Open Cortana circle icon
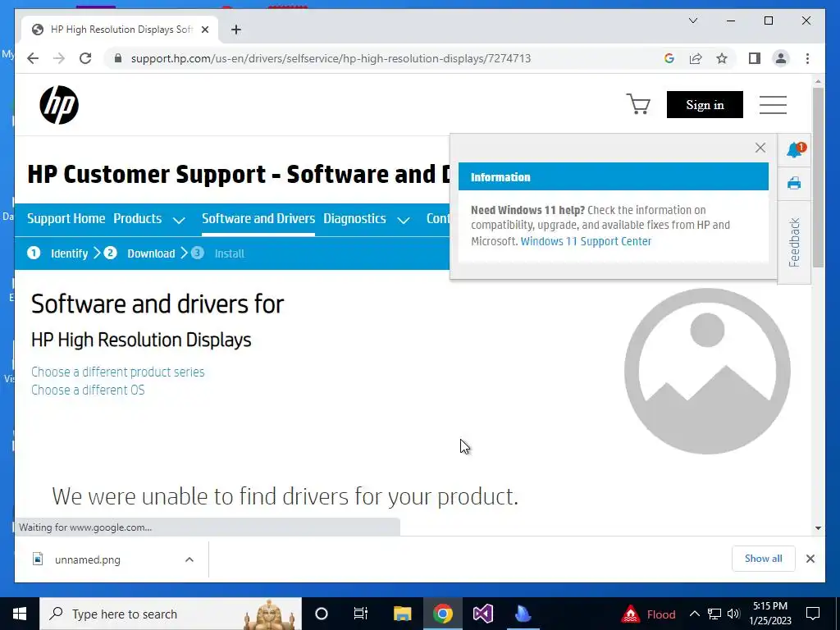The image size is (840, 630). pyautogui.click(x=322, y=614)
